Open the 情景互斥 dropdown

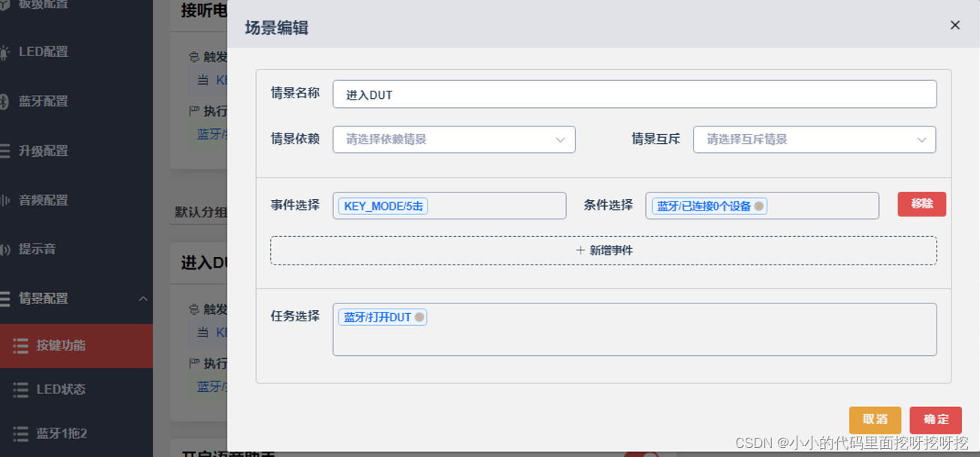[814, 139]
